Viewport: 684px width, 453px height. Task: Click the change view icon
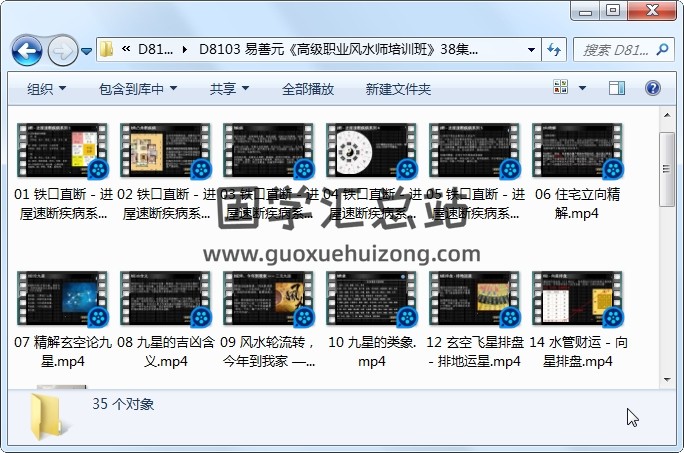pyautogui.click(x=561, y=89)
